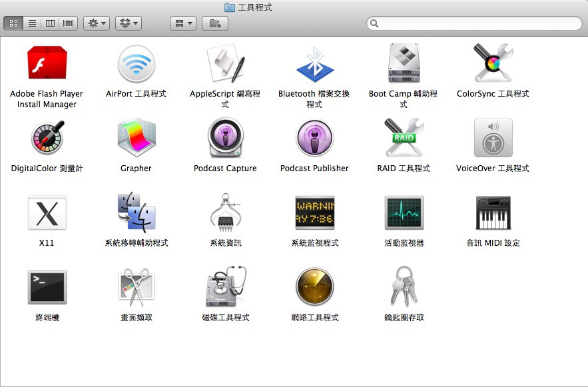Select the DigitalColor 測量計 icon
This screenshot has height=387, width=588.
[x=48, y=138]
